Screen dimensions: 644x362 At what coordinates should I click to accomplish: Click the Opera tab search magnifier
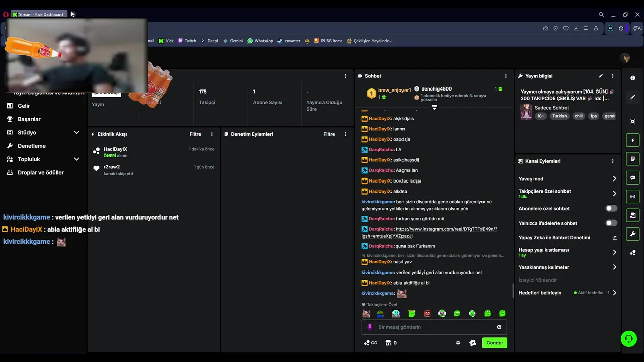[x=601, y=14]
